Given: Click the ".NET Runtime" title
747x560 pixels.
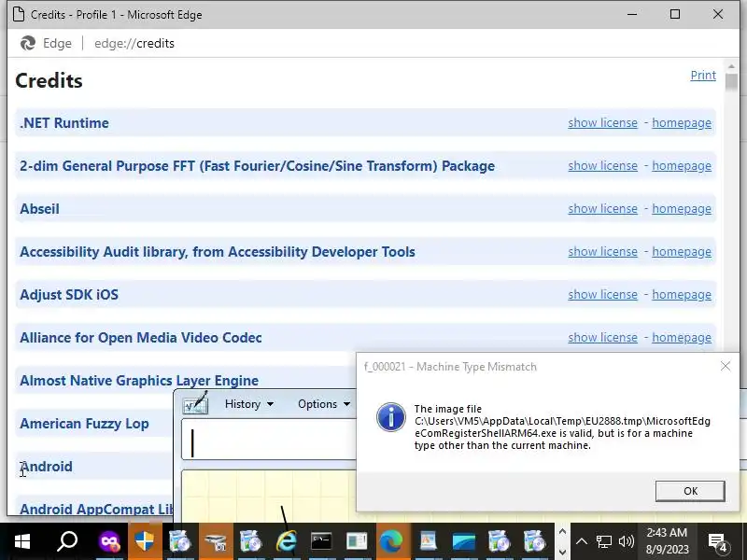Looking at the screenshot, I should click(x=64, y=123).
